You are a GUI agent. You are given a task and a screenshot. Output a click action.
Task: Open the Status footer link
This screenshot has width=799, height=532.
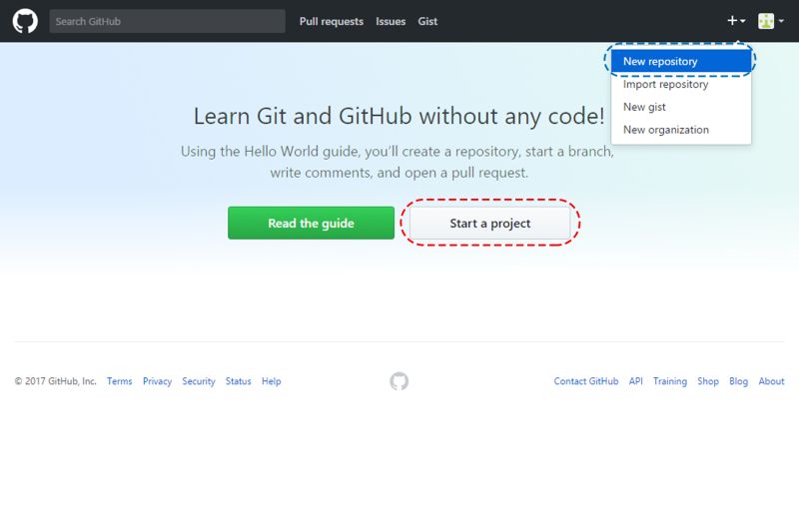click(x=239, y=381)
